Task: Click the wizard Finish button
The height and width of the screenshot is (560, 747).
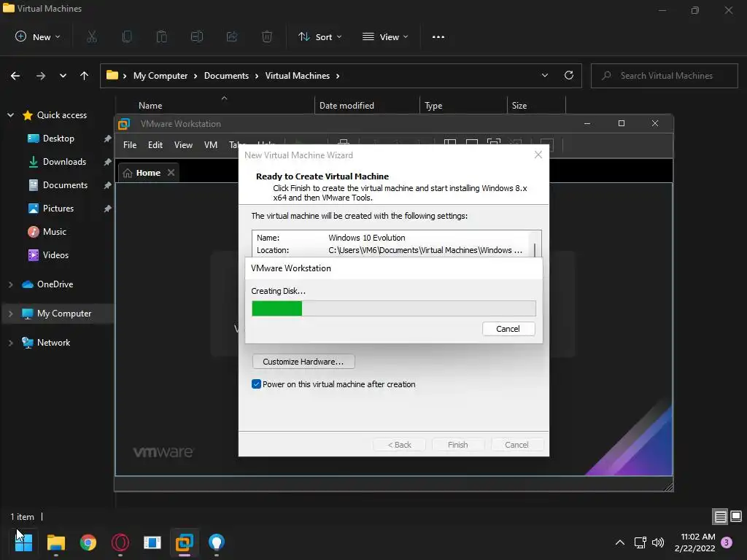Action: pos(458,445)
